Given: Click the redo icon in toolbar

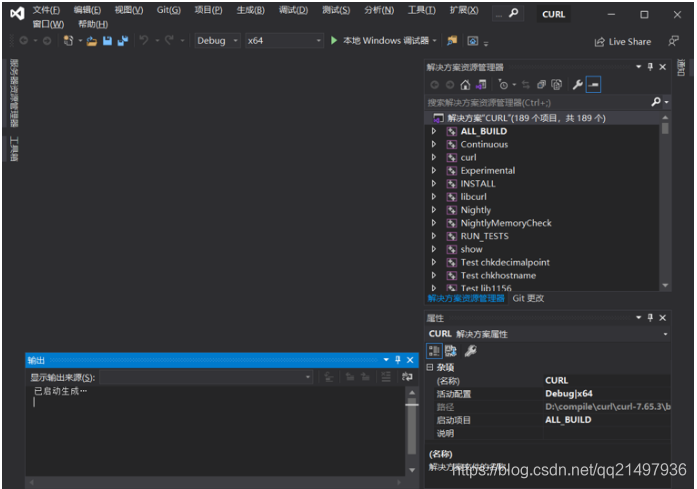Looking at the screenshot, I should [169, 40].
